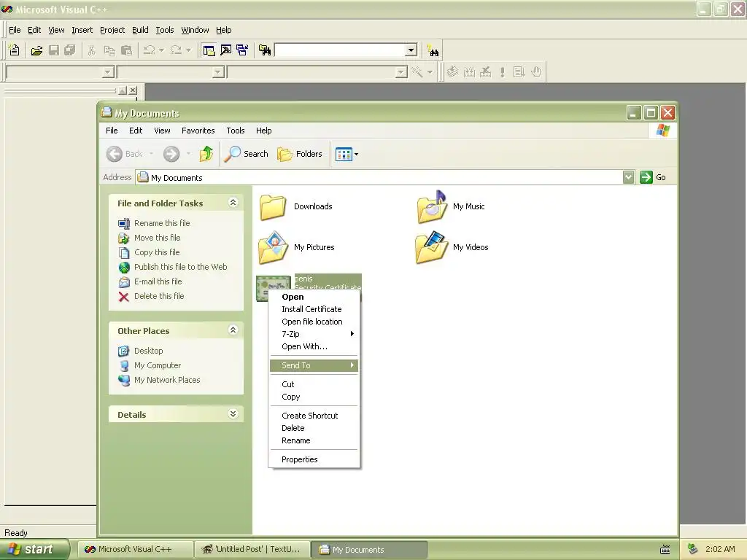
Task: Click Move this file link
Action: click(x=158, y=238)
